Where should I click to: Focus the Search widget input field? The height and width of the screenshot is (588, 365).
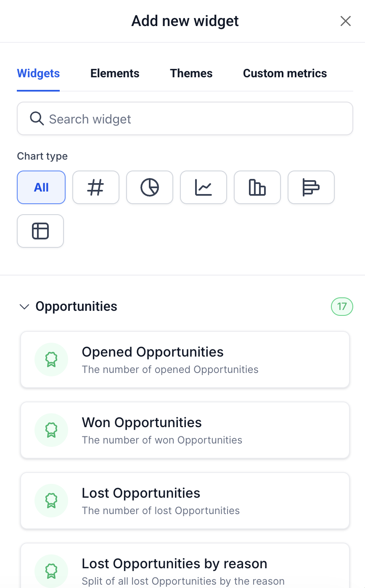pos(185,118)
